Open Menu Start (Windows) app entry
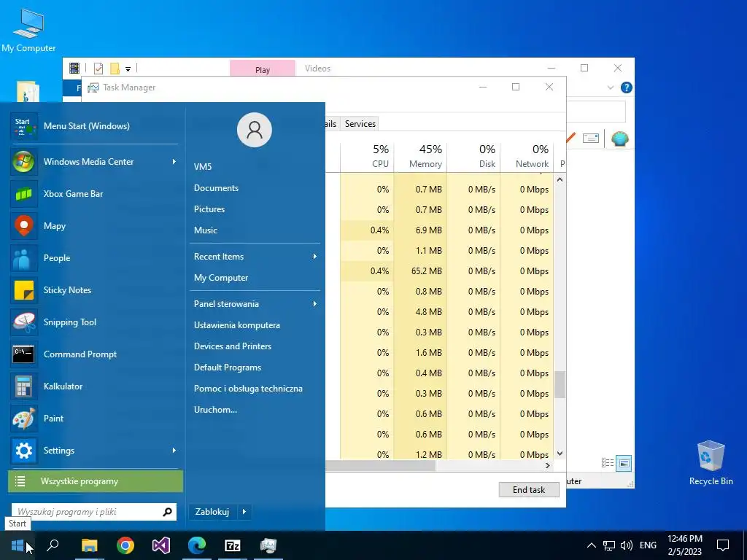Screen dimensions: 747x560 pyautogui.click(x=94, y=125)
